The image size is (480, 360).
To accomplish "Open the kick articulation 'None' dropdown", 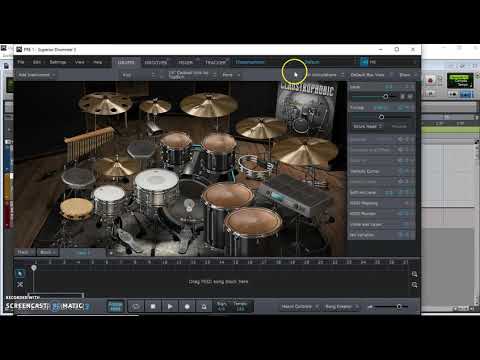I will tap(231, 75).
